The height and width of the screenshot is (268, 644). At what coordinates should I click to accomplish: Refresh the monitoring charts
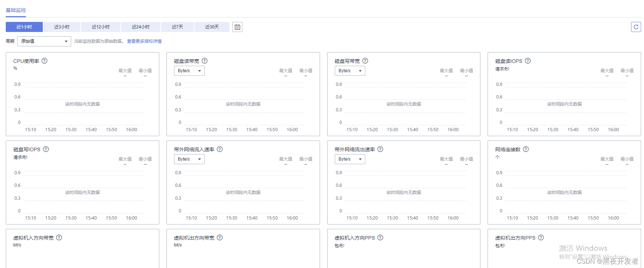(636, 27)
